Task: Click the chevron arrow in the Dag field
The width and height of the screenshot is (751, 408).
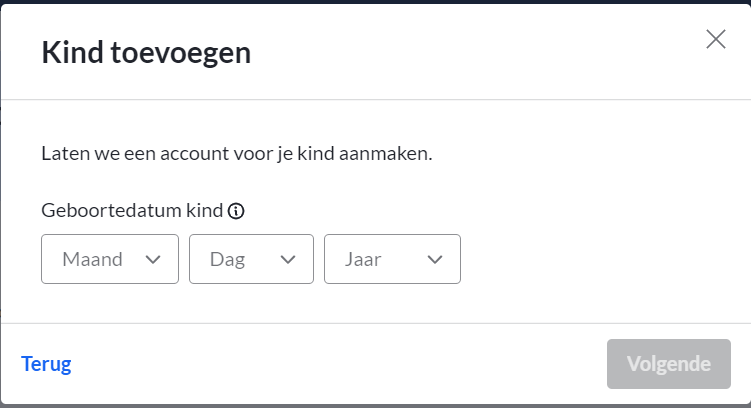Action: pos(288,260)
